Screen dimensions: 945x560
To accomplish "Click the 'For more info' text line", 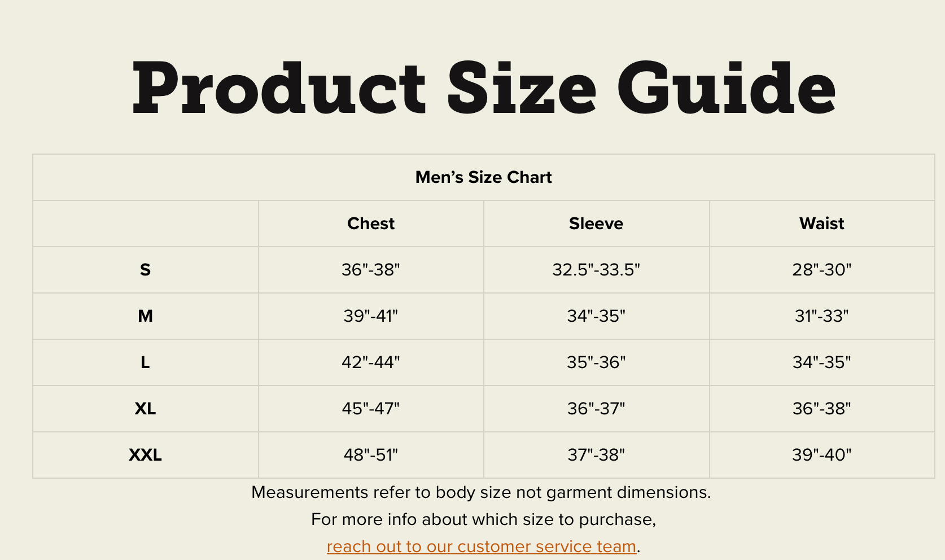I will 483,519.
